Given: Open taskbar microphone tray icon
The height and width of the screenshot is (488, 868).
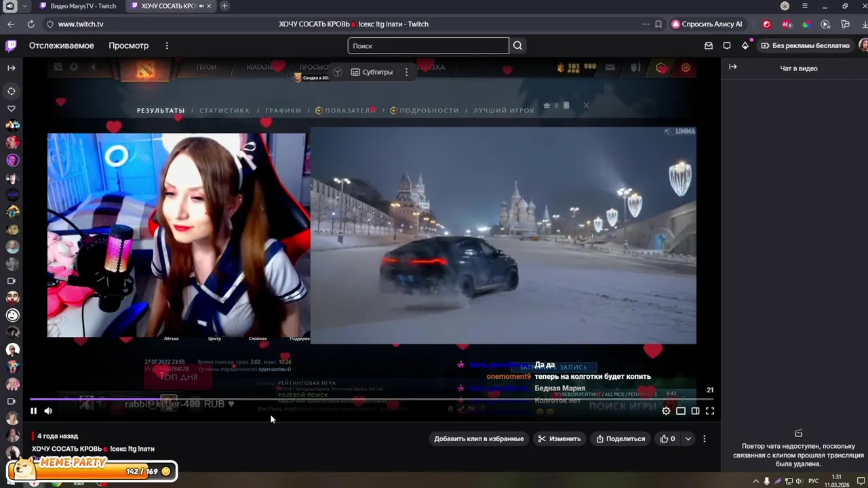Looking at the screenshot, I should 766,481.
